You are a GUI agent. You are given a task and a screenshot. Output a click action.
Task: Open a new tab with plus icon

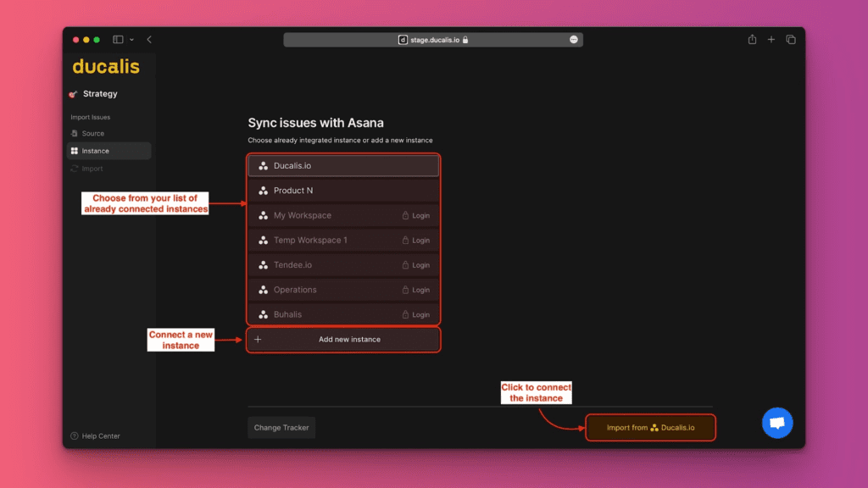pyautogui.click(x=771, y=40)
